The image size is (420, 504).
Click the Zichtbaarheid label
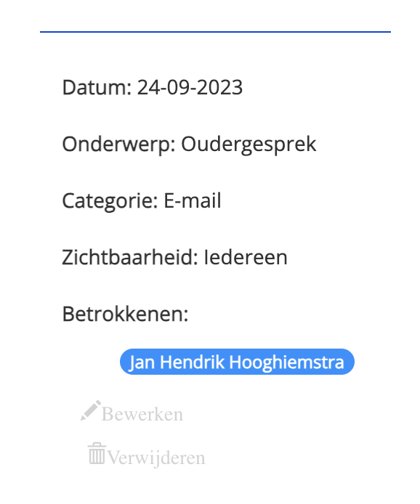(x=130, y=257)
